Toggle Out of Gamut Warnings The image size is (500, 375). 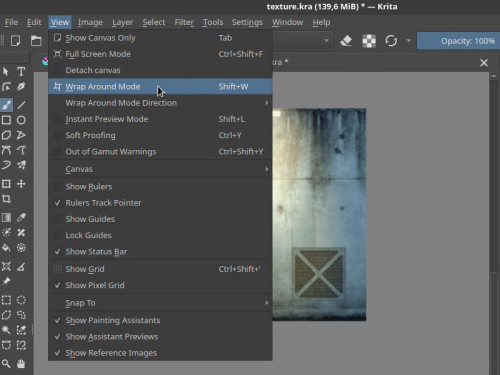point(160,152)
